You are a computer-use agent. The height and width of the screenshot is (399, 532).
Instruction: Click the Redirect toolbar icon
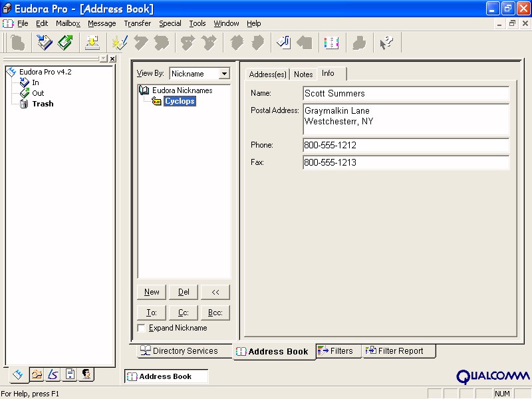coord(209,43)
